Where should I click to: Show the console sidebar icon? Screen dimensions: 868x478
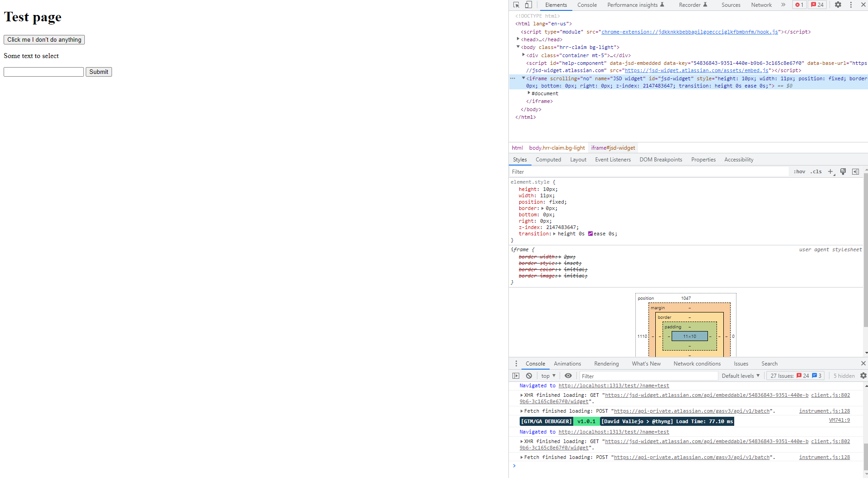coord(516,376)
